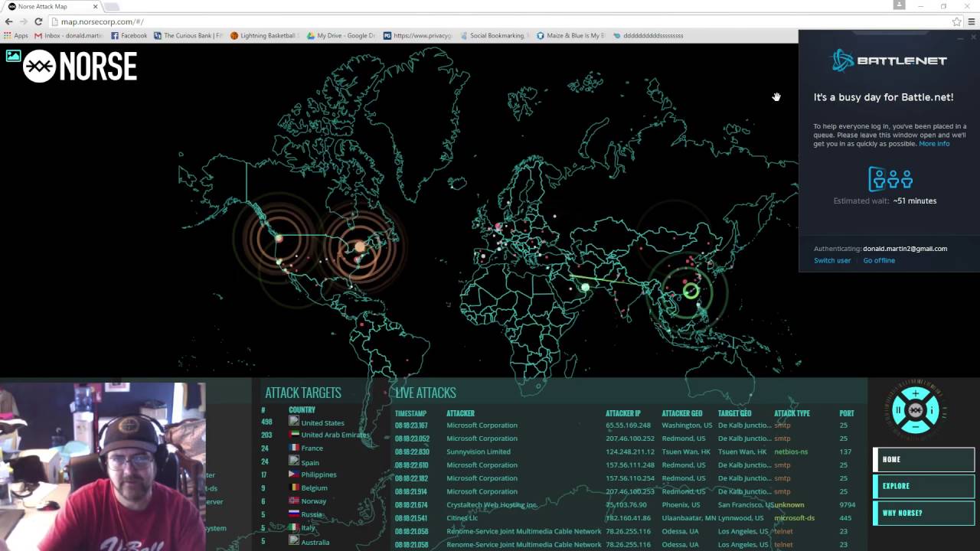Close the Norse Attack Map tab
Image resolution: width=980 pixels, height=551 pixels.
pos(95,6)
